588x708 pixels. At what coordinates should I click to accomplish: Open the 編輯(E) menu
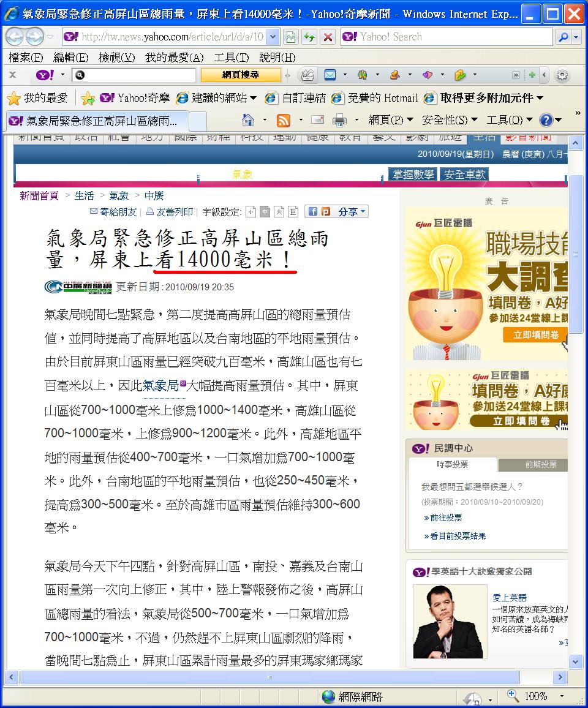tap(71, 58)
